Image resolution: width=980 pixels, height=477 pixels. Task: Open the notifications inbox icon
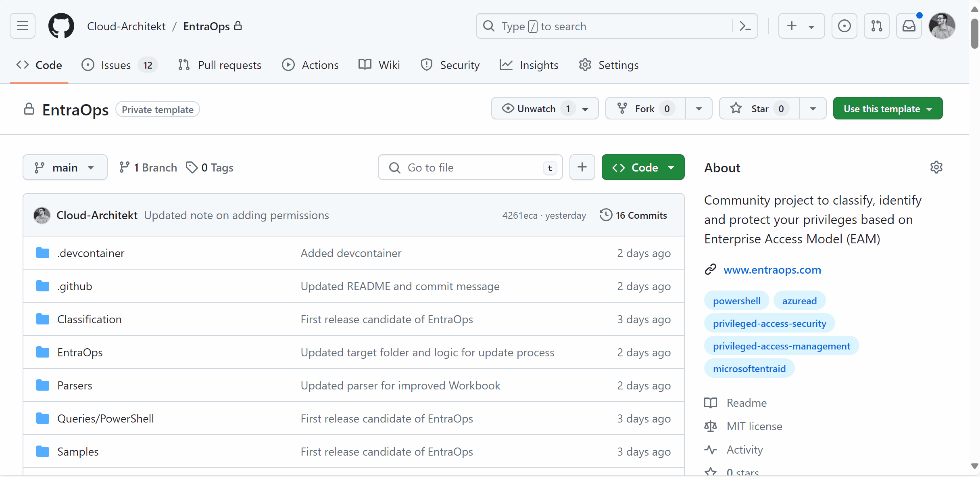pyautogui.click(x=909, y=26)
